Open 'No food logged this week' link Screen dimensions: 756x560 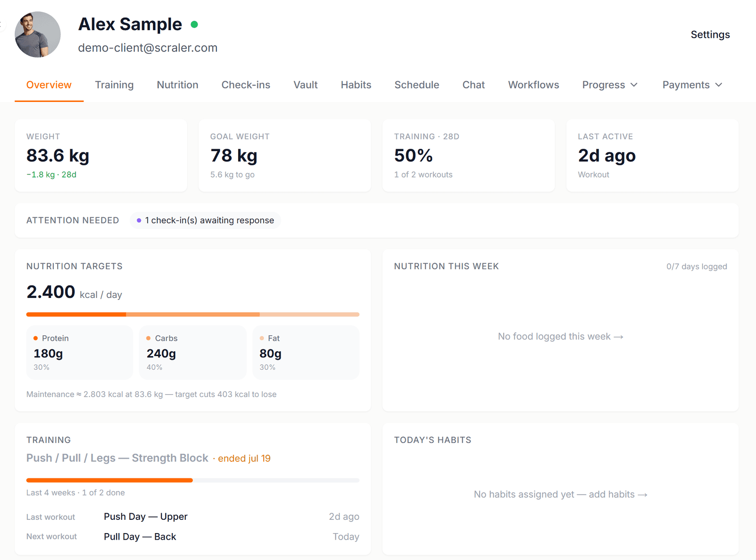click(x=560, y=337)
